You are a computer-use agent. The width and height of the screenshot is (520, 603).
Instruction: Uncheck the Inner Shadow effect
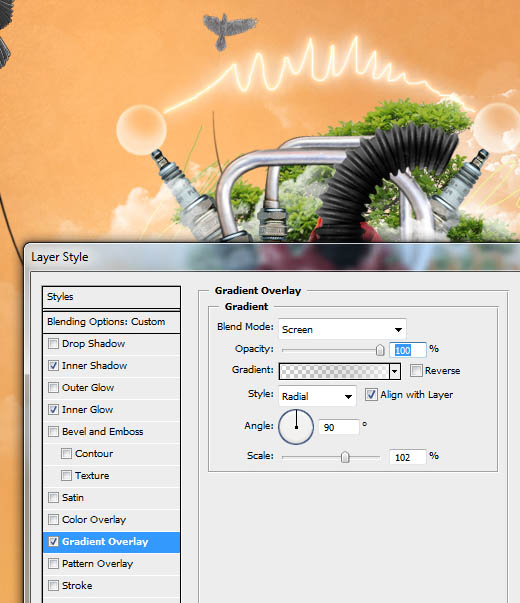(53, 365)
